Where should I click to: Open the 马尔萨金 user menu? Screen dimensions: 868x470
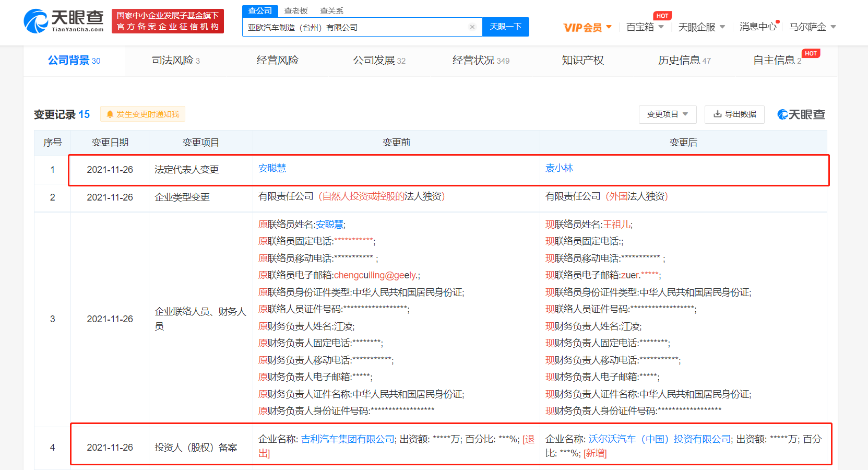(x=813, y=27)
